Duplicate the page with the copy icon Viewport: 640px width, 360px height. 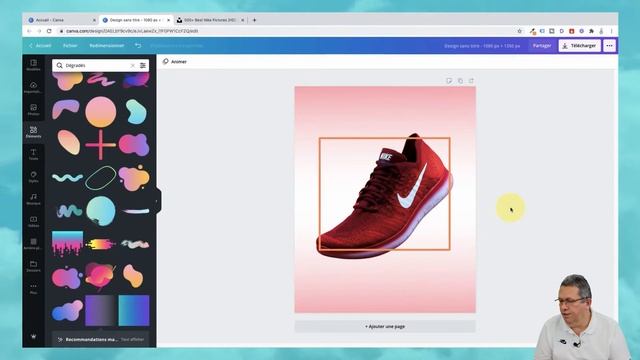click(x=460, y=81)
